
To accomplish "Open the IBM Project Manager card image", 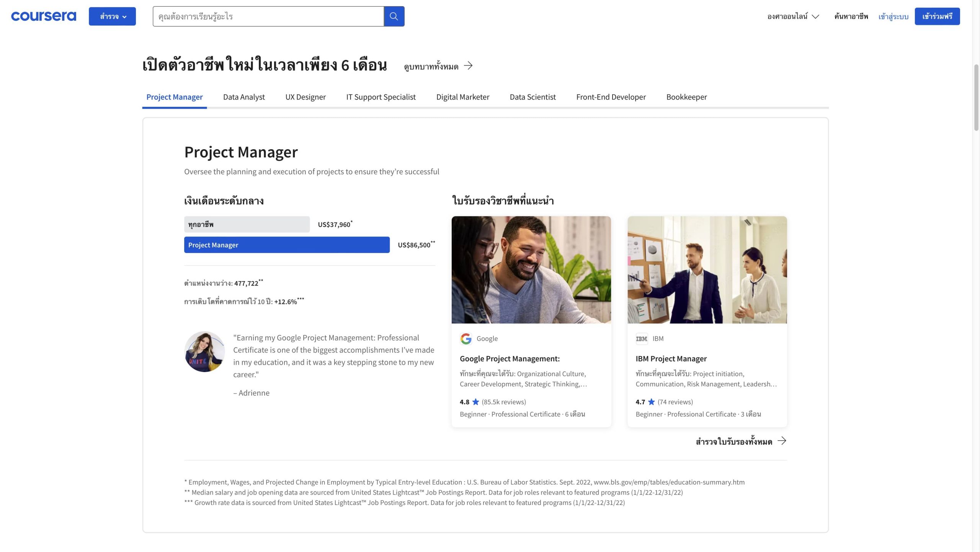I will coord(707,269).
